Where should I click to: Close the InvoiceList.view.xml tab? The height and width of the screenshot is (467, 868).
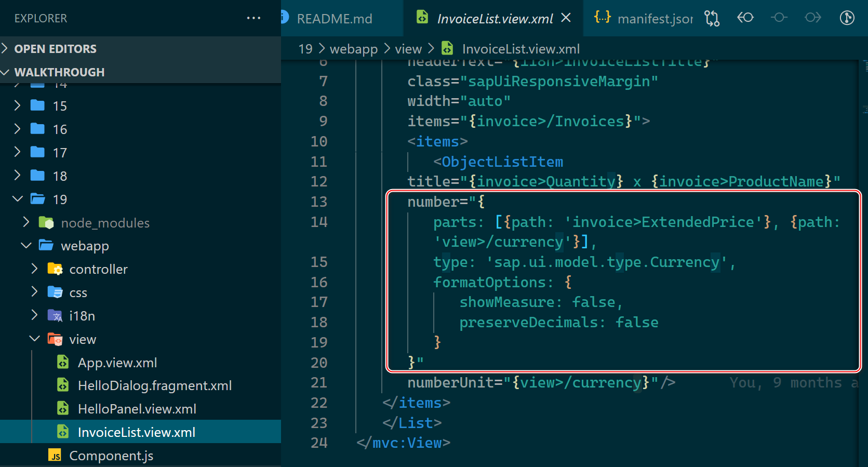tap(566, 18)
